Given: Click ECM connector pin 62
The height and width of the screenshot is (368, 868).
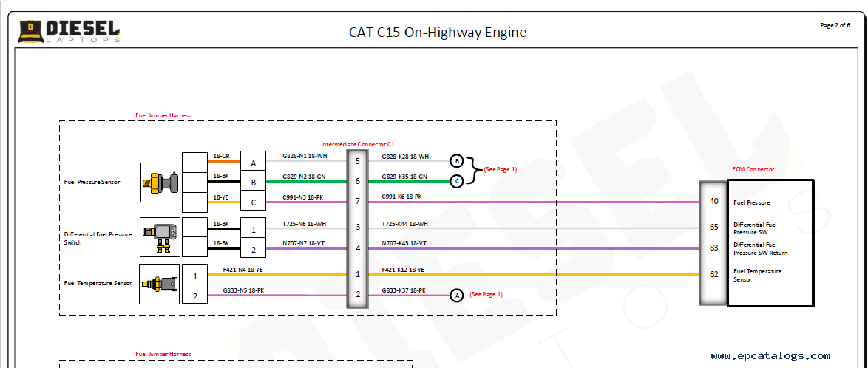Looking at the screenshot, I should coord(714,274).
